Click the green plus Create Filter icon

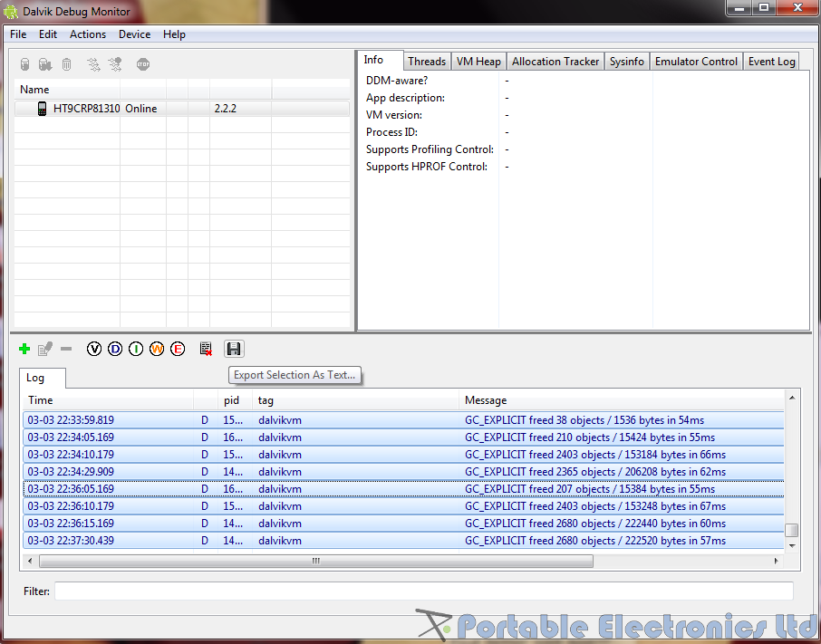[24, 349]
